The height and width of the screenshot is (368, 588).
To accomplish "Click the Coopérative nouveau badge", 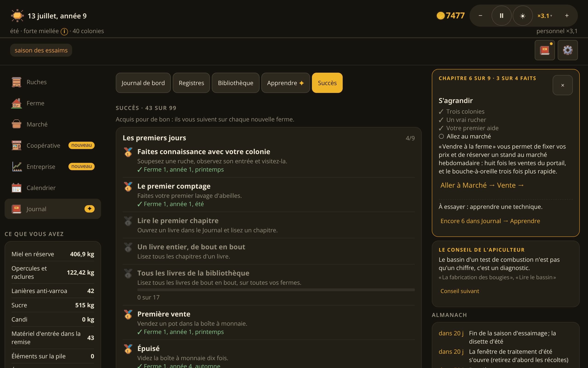I will (x=81, y=145).
